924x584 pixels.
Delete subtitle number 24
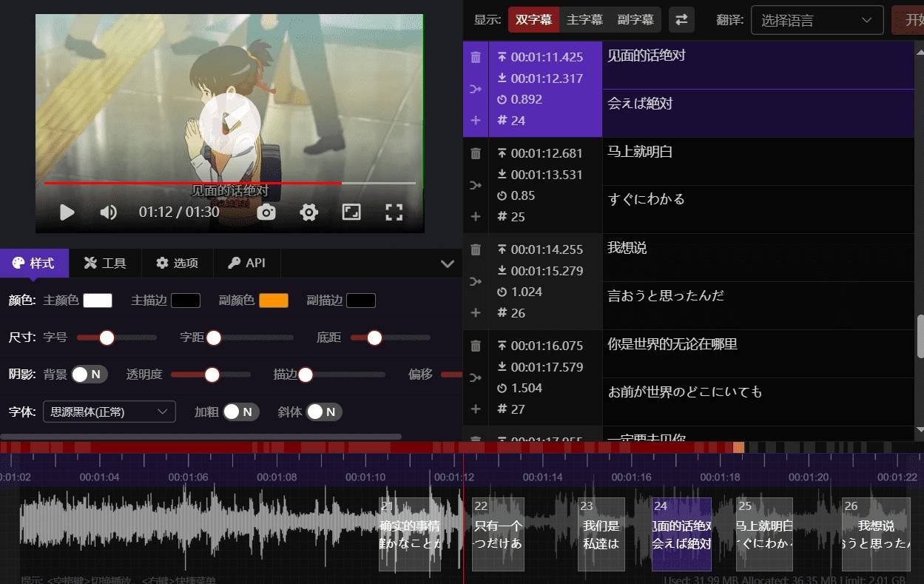[476, 57]
